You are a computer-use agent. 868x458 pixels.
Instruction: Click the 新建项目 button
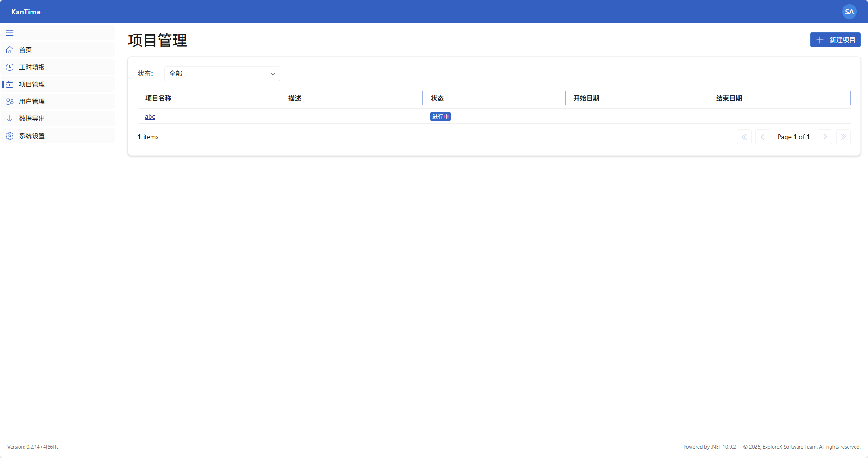tap(835, 40)
